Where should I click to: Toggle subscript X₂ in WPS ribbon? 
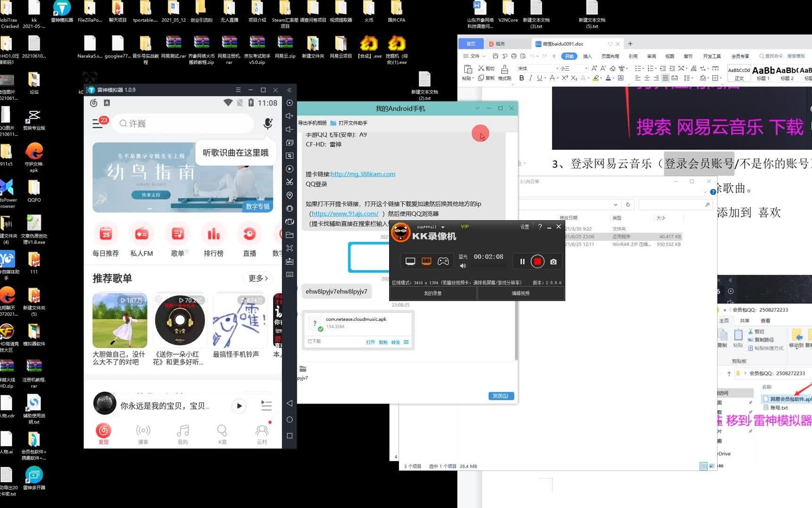(574, 78)
